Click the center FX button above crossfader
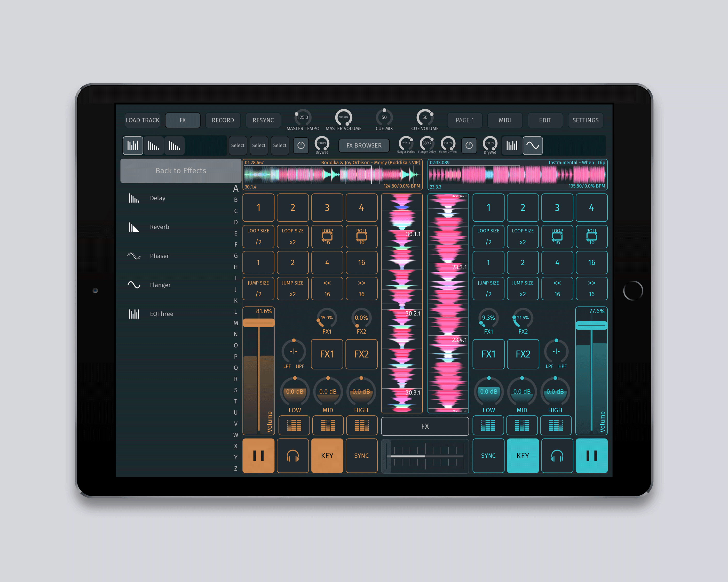The image size is (728, 582). point(425,426)
